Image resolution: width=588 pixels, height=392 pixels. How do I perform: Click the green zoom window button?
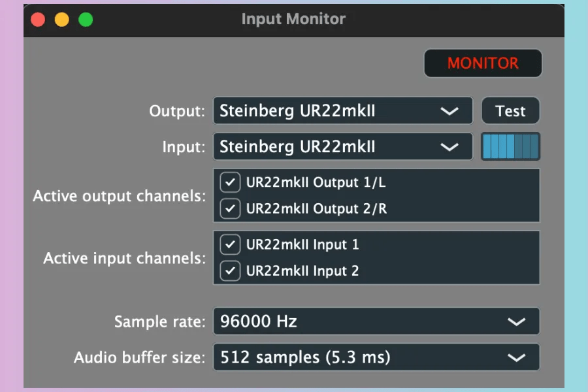click(x=85, y=20)
